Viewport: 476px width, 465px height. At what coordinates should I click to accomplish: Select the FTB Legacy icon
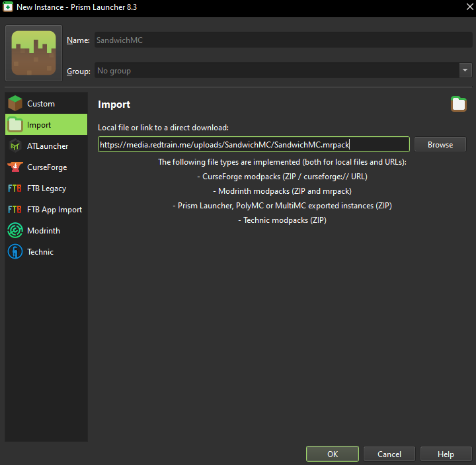pos(15,189)
